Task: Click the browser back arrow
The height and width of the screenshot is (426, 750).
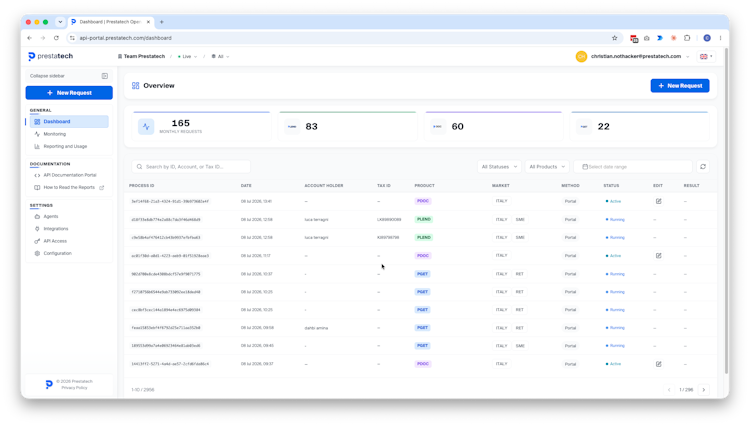Action: pos(30,38)
